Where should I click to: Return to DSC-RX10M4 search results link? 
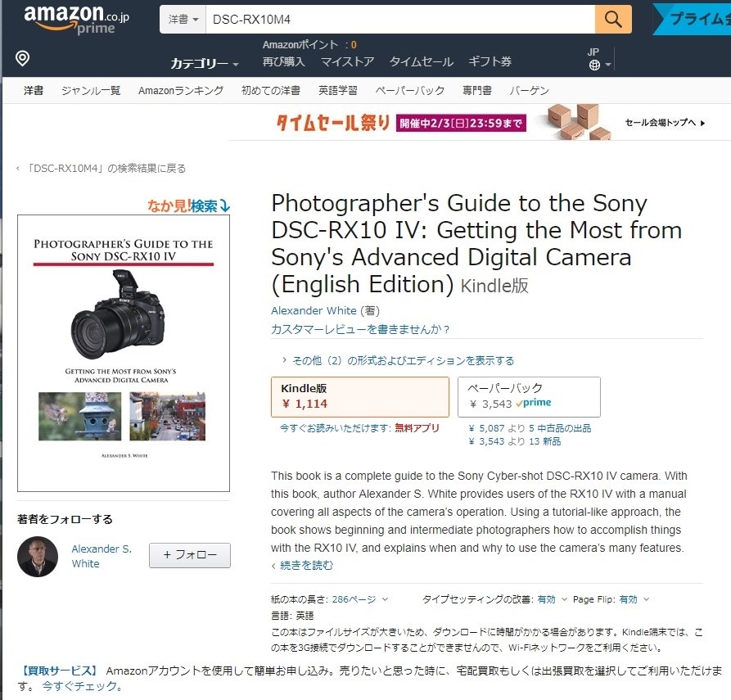102,169
